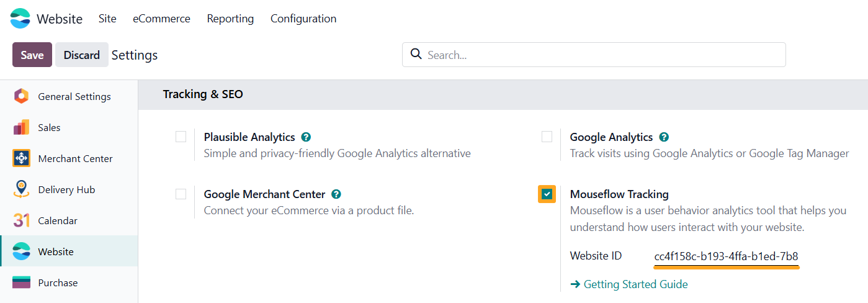The image size is (868, 303).
Task: Open the Configuration menu
Action: pyautogui.click(x=303, y=19)
